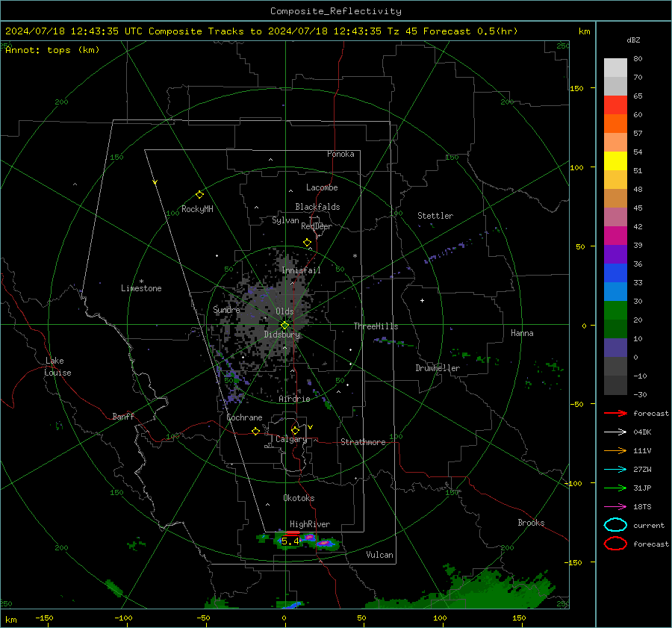Click the red forecast arrow in the legend
Screen dimensions: 672x628
[615, 413]
